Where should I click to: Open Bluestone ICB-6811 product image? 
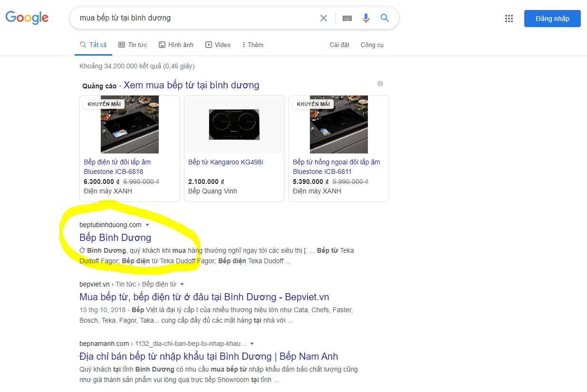point(339,124)
